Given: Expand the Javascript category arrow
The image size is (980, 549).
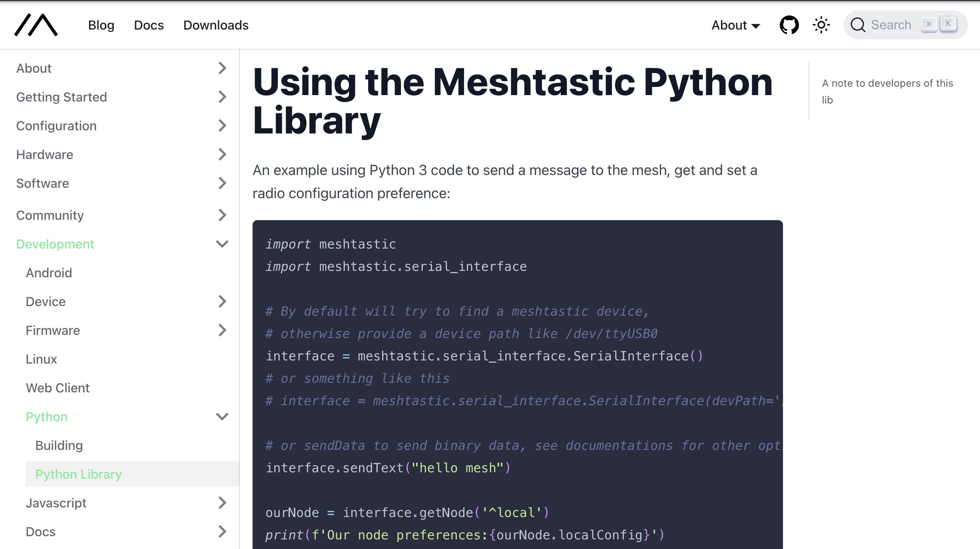Looking at the screenshot, I should [x=222, y=503].
